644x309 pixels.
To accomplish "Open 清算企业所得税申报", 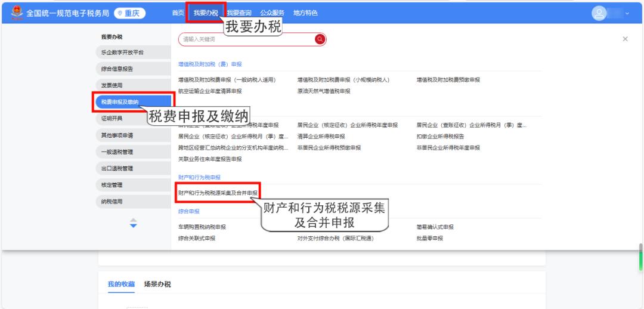I will (321, 137).
